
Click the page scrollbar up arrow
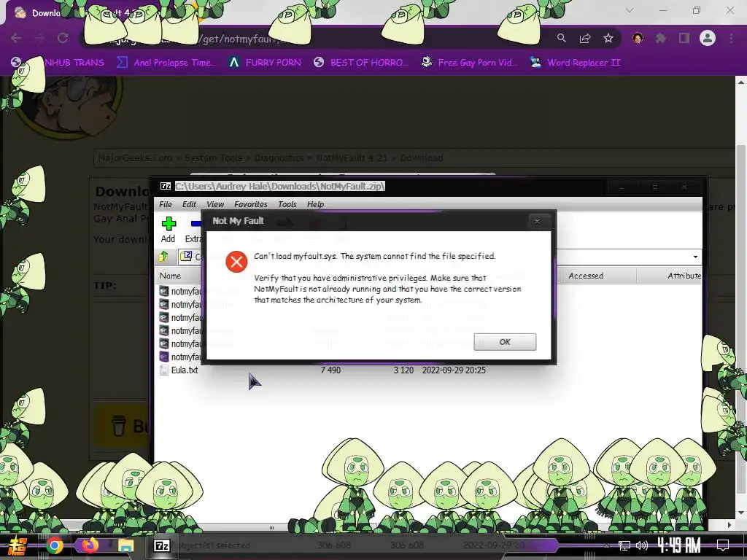point(741,82)
